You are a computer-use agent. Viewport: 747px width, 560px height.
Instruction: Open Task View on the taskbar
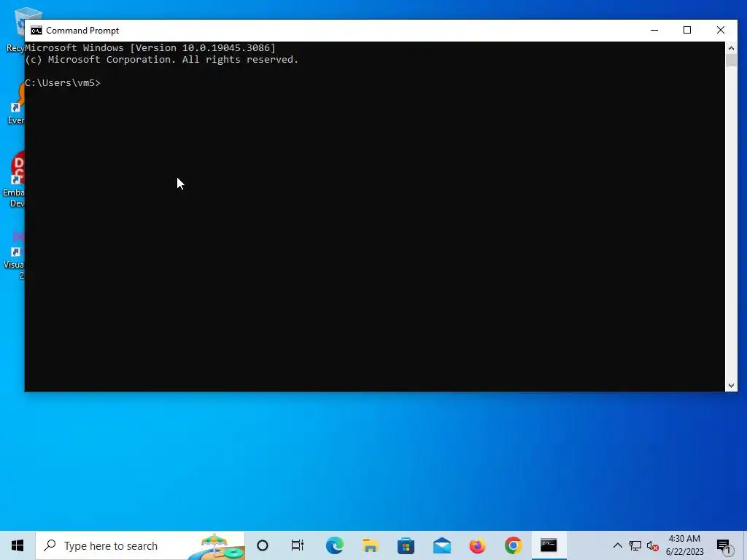298,545
